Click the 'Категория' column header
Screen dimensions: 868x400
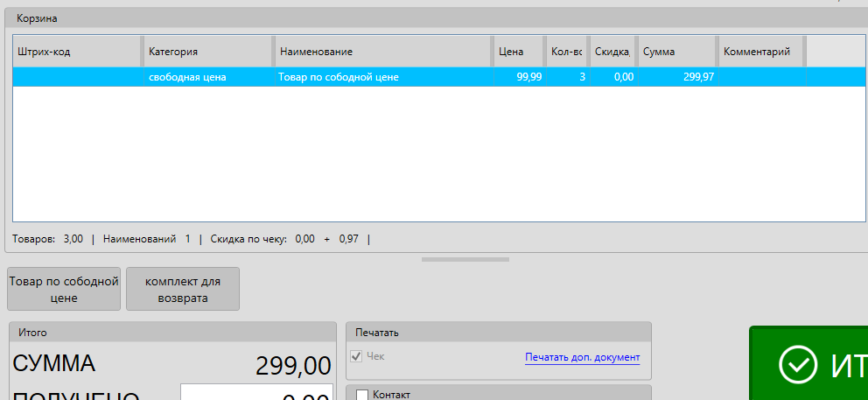[207, 52]
